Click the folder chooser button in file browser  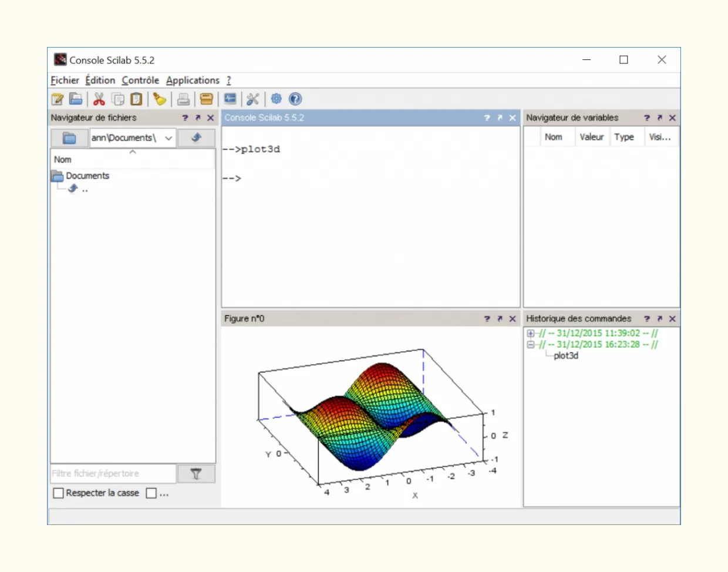(x=69, y=138)
